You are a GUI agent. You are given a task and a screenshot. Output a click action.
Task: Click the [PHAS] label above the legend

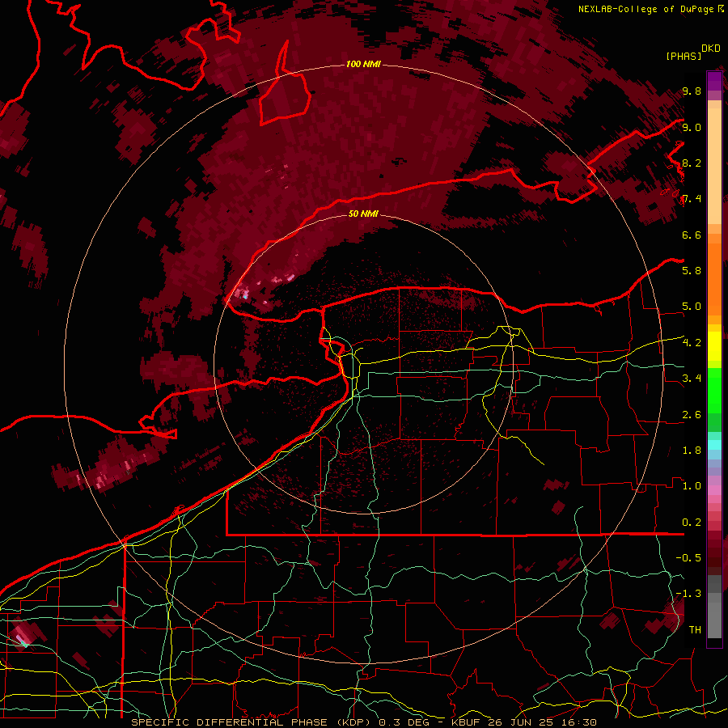[x=684, y=56]
